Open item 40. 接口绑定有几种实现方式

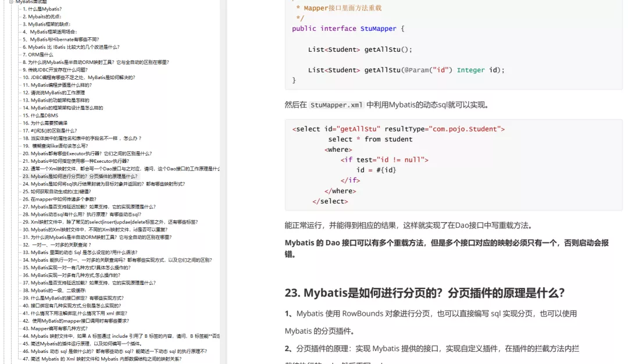[72, 305]
